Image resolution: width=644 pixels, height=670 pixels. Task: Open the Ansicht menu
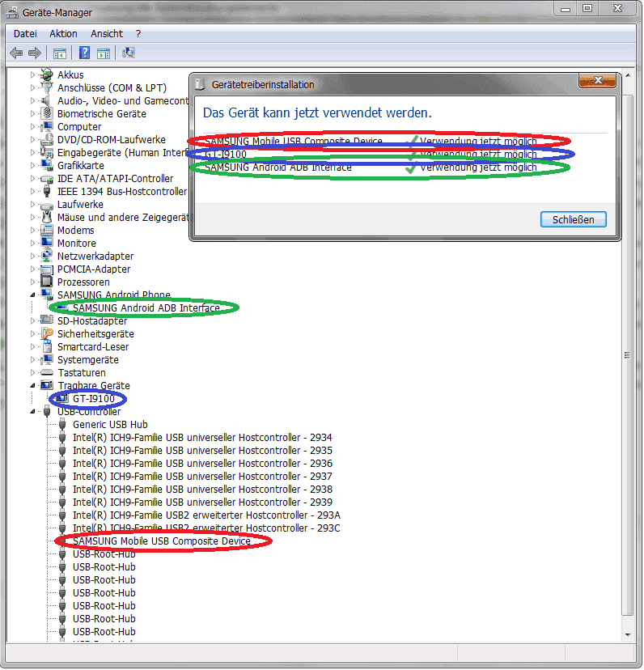click(x=107, y=34)
